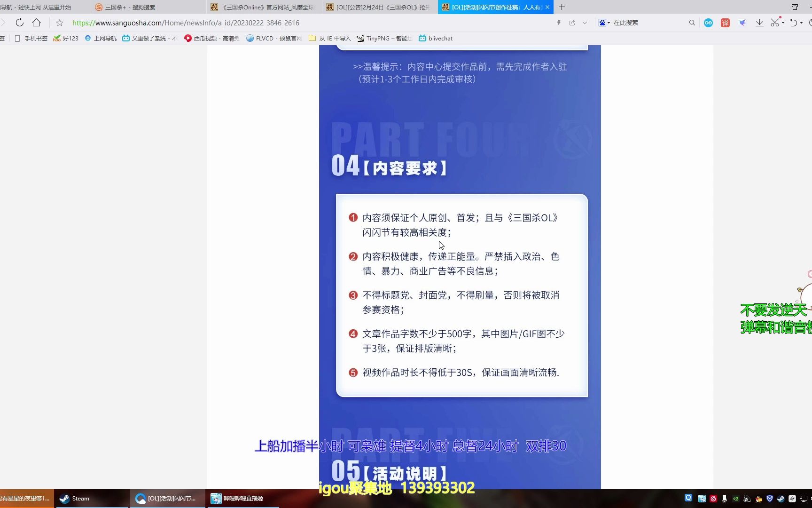The image size is (812, 508).
Task: Open the blue bird extension icon
Action: [742, 23]
